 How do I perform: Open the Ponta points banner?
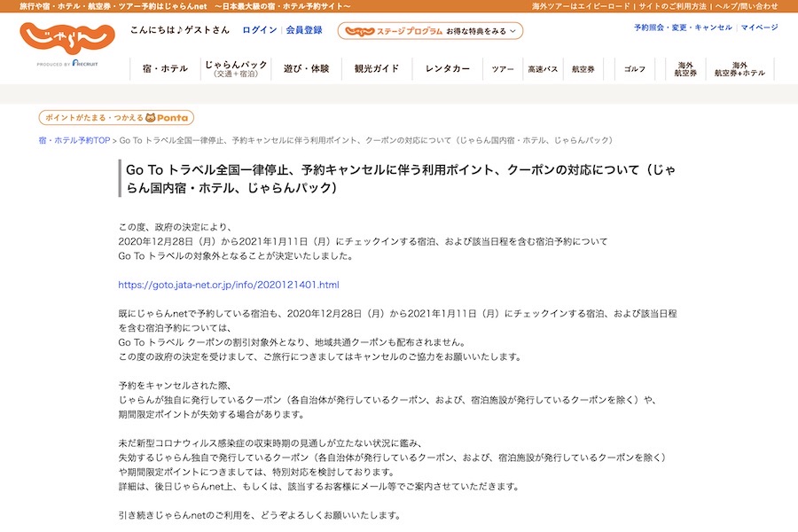coord(116,118)
